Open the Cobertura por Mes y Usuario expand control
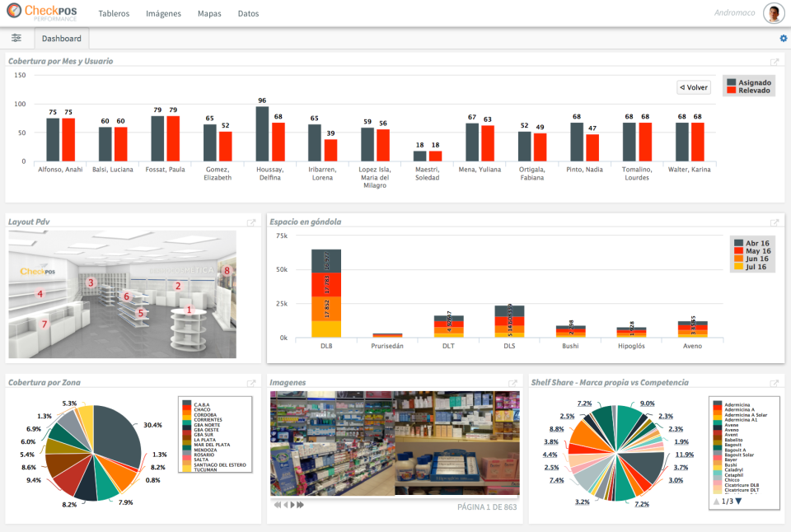This screenshot has height=532, width=791. 773,60
